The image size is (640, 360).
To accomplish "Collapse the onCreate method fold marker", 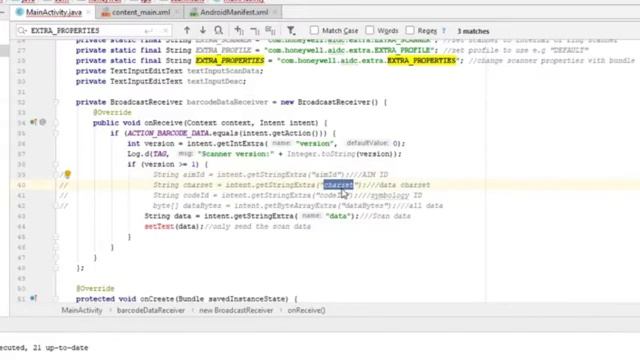I will (56, 299).
